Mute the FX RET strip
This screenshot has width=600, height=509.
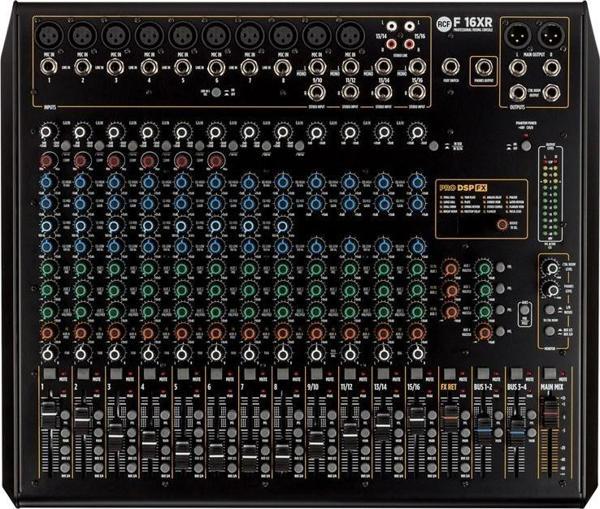pyautogui.click(x=450, y=374)
